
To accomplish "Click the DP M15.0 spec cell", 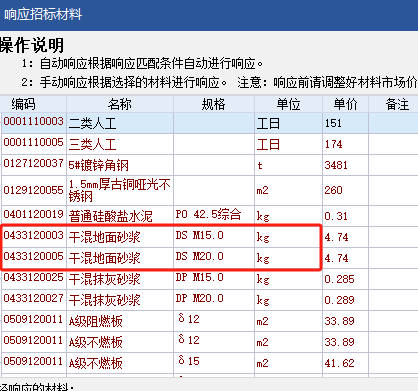I will [x=214, y=279].
